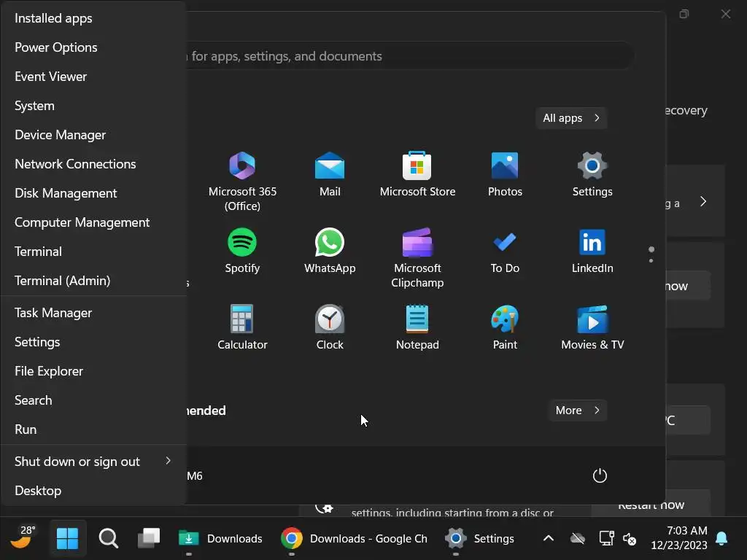Image resolution: width=747 pixels, height=560 pixels.
Task: Open Task View on the taskbar
Action: 149,538
